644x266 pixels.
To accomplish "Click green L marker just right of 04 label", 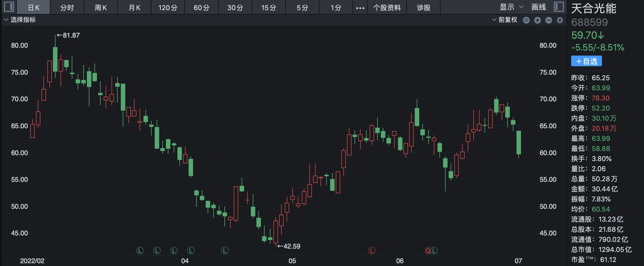I will point(191,251).
